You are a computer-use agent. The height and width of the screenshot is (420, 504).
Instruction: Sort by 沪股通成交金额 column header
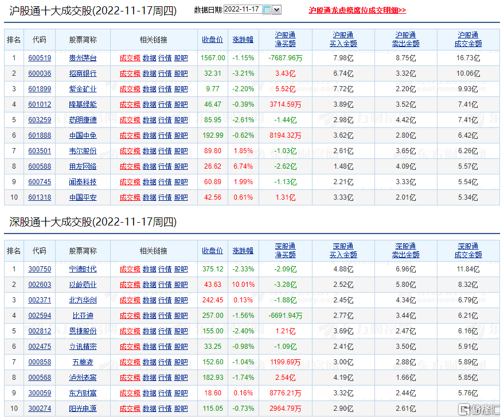(x=468, y=39)
